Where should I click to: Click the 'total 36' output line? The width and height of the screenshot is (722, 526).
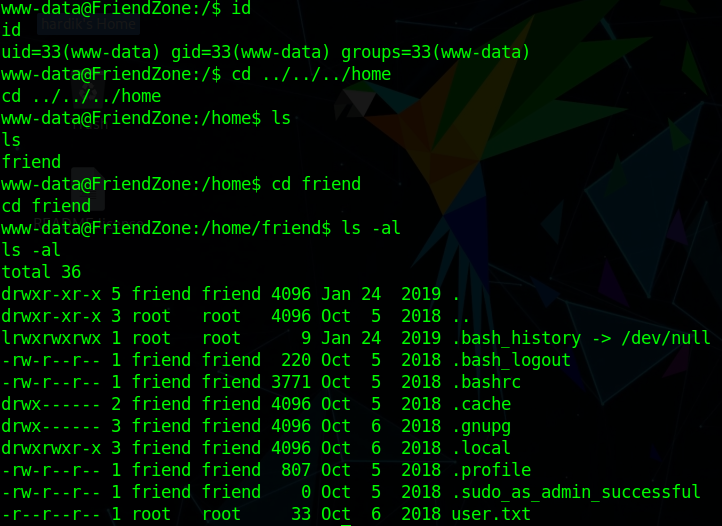pos(41,272)
